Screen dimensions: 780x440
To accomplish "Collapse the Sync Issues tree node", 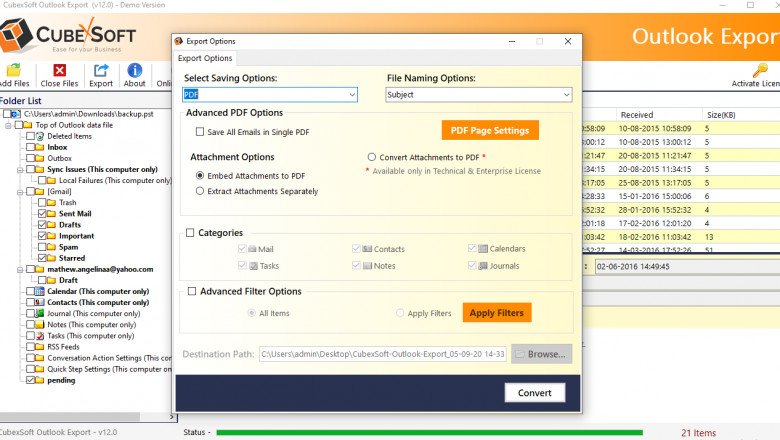I will click(20, 170).
